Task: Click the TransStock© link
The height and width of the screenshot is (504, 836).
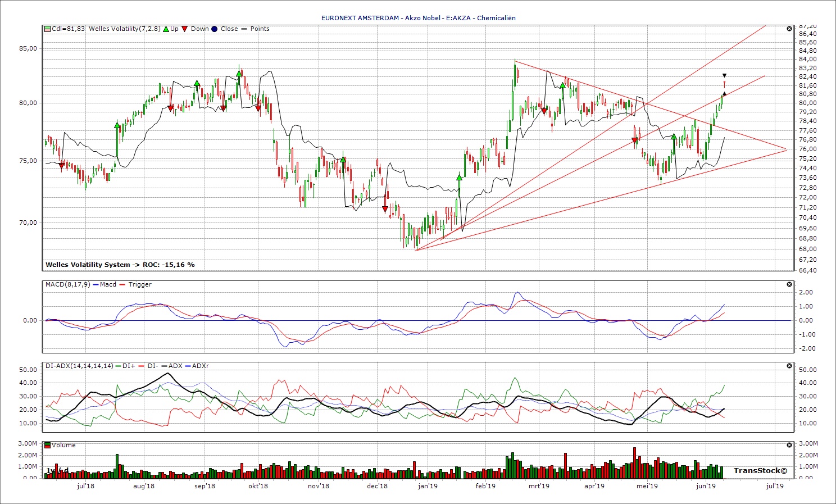Action: [760, 471]
